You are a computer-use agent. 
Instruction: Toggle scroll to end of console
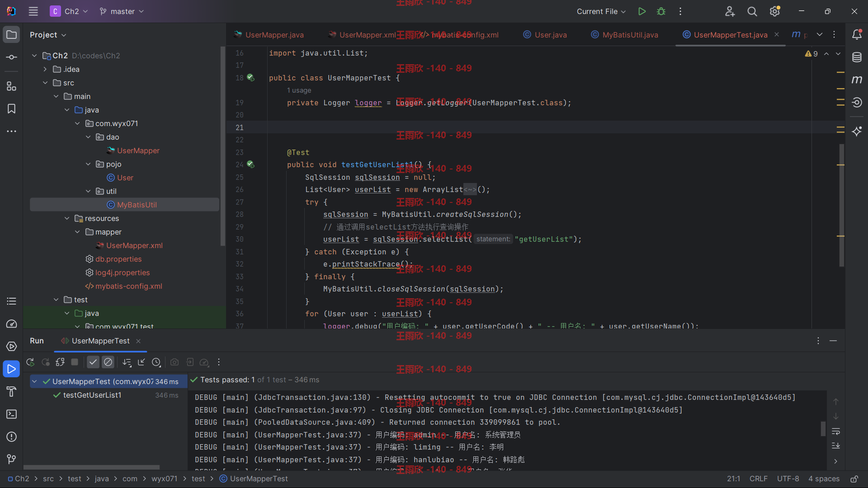(836, 446)
